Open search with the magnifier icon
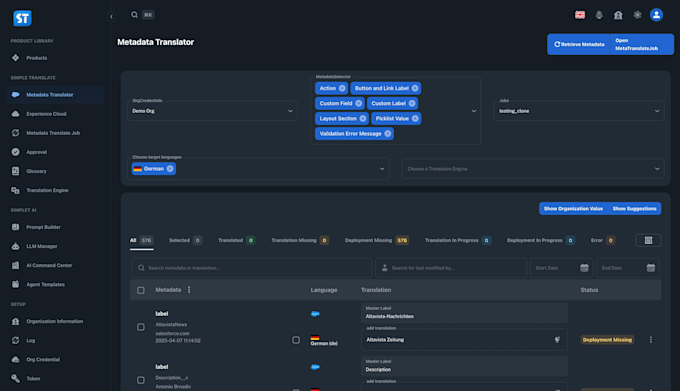680x391 pixels. (x=134, y=15)
